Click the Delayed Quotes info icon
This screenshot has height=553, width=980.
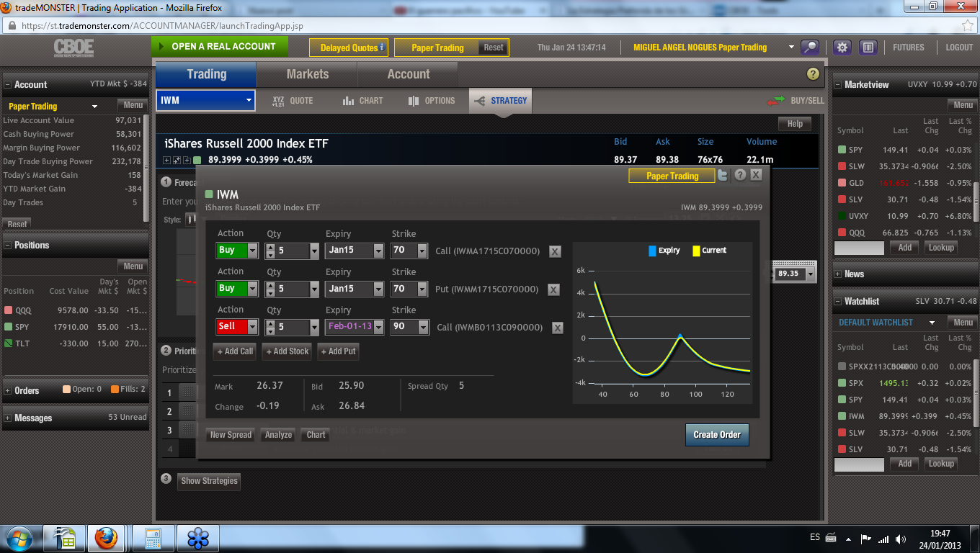pyautogui.click(x=382, y=48)
